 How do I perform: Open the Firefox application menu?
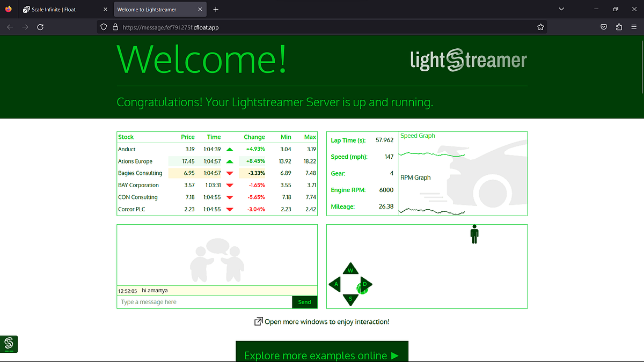click(x=634, y=26)
